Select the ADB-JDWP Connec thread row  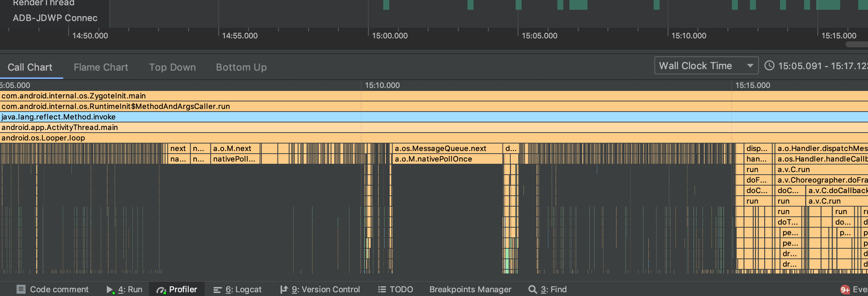(55, 18)
